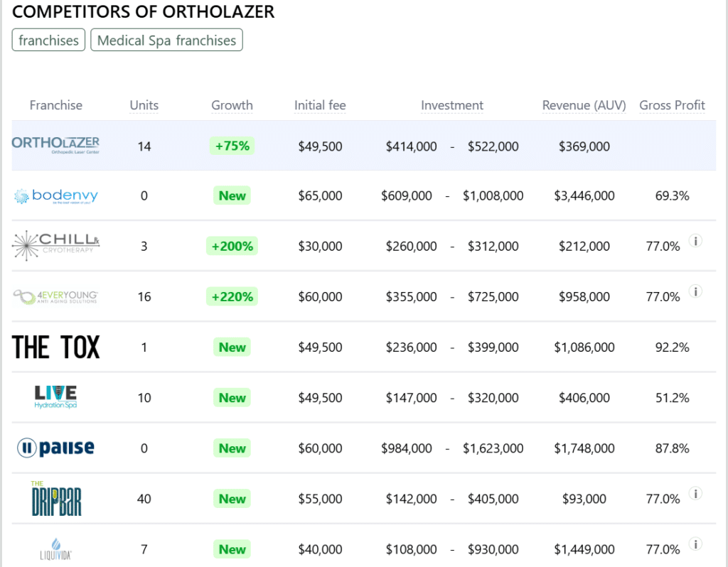The width and height of the screenshot is (728, 567).
Task: Click the $369,000 revenue value
Action: pos(584,146)
